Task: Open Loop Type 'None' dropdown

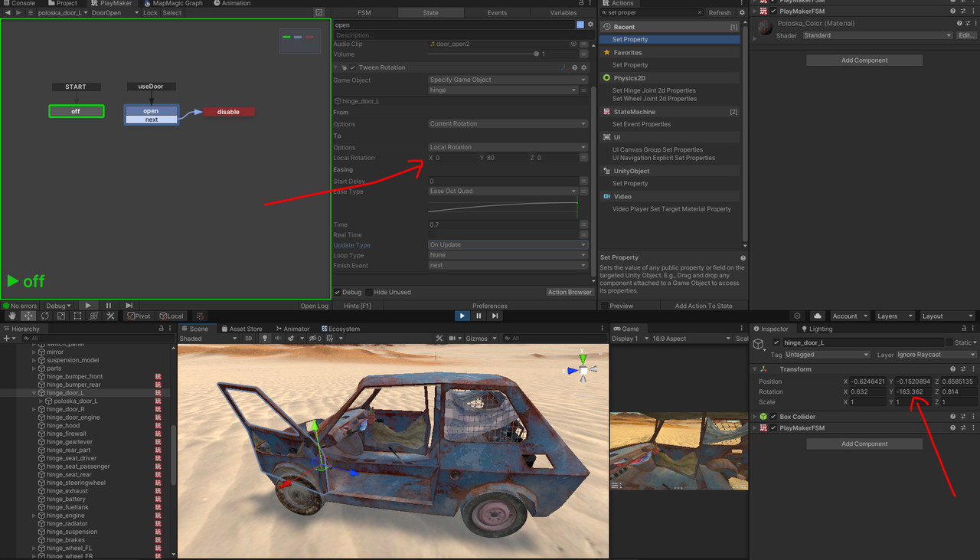Action: tap(508, 255)
